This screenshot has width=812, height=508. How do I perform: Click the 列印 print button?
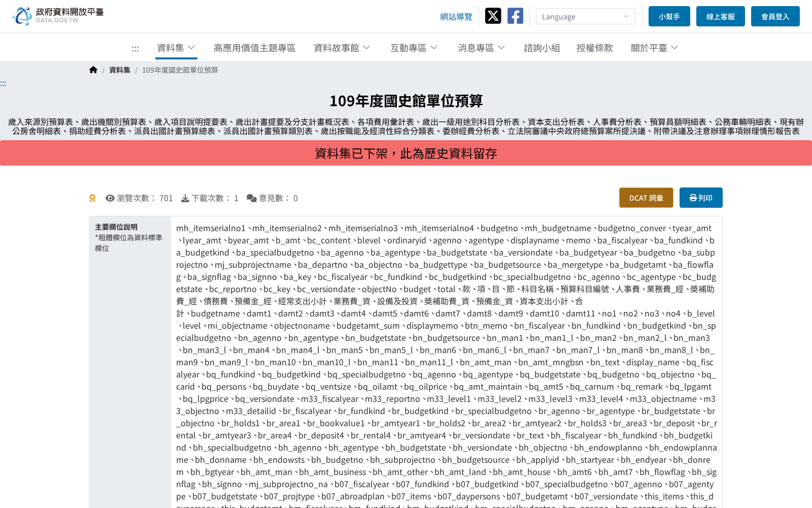(701, 198)
